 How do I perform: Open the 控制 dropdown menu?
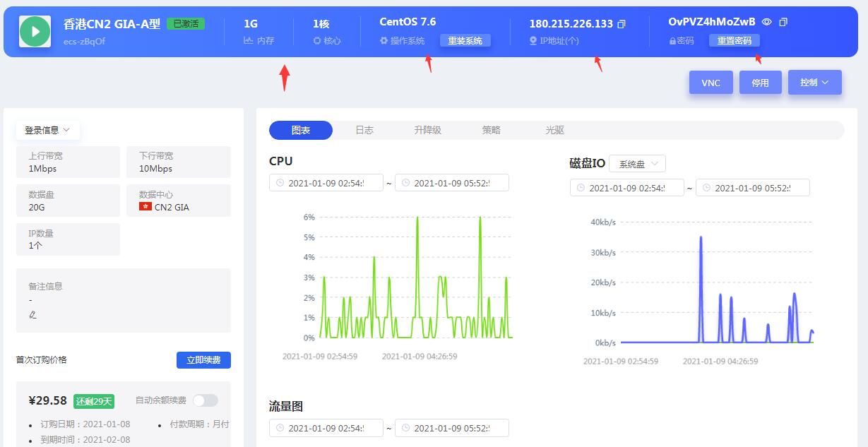click(814, 83)
